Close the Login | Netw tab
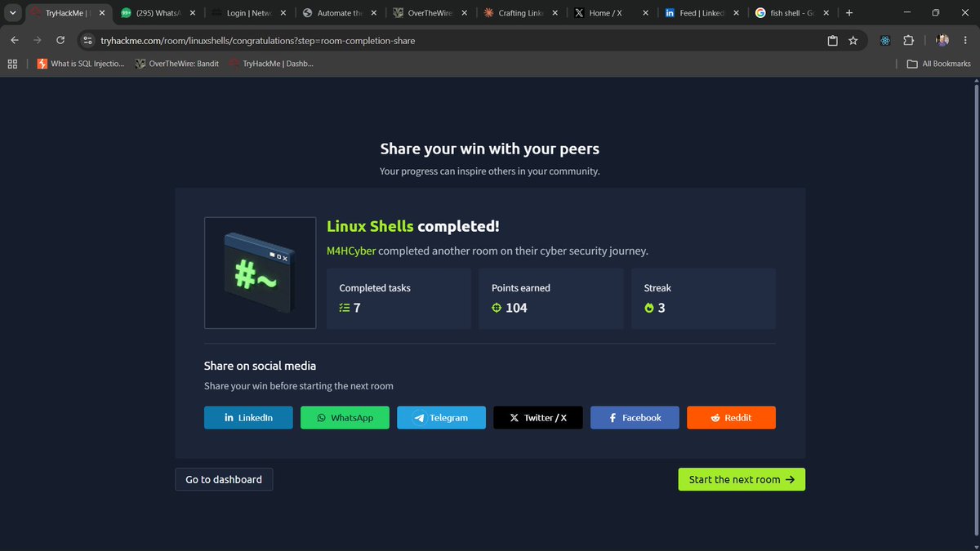Image resolution: width=980 pixels, height=551 pixels. point(283,13)
